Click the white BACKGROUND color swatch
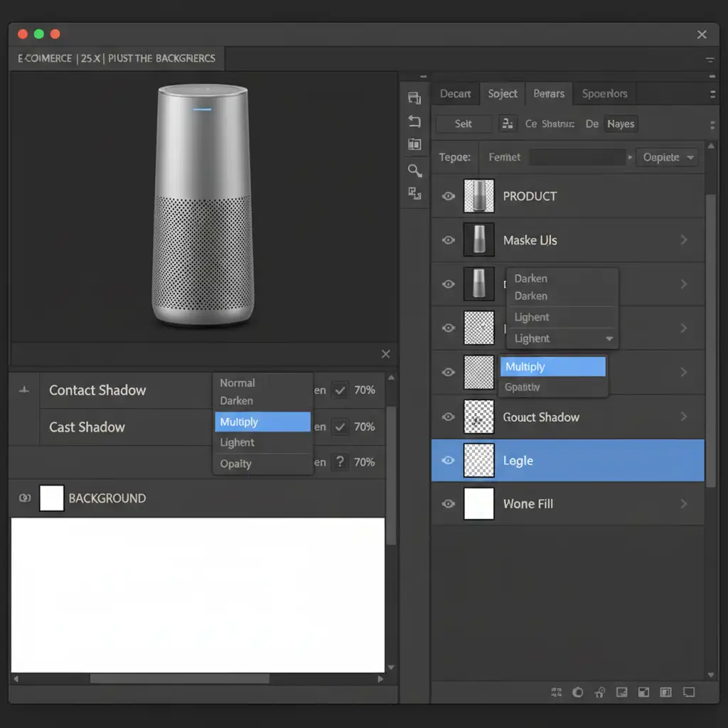Image resolution: width=728 pixels, height=728 pixels. click(x=52, y=498)
